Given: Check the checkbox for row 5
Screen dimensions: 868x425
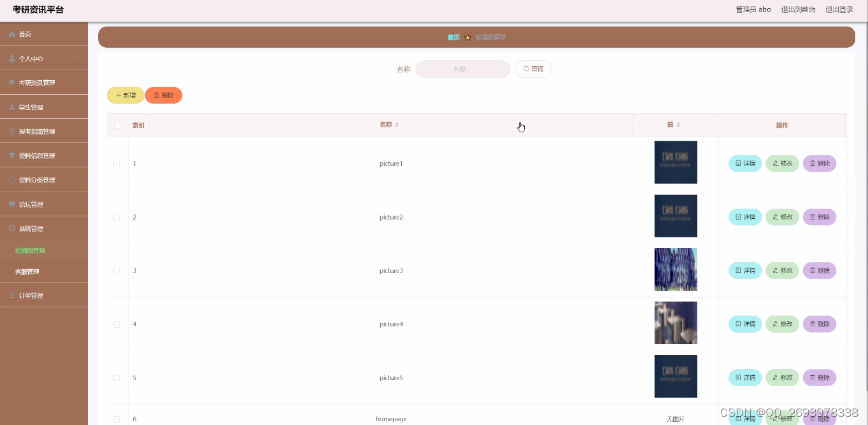Looking at the screenshot, I should [x=117, y=377].
